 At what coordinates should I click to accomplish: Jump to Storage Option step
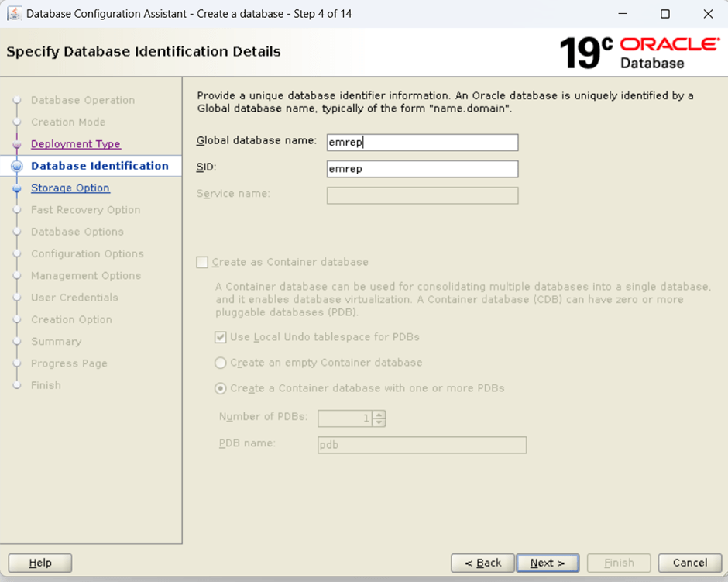click(x=70, y=188)
